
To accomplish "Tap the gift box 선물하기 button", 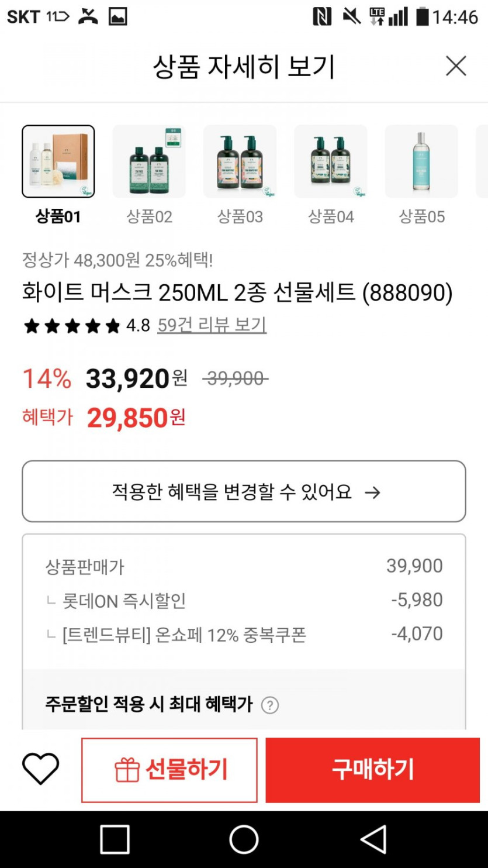I will point(169,770).
